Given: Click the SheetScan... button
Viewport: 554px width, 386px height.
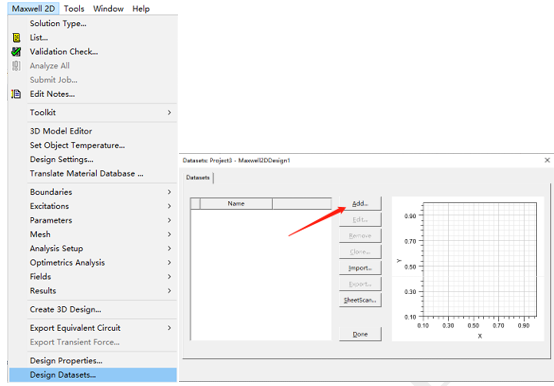Looking at the screenshot, I should click(360, 300).
